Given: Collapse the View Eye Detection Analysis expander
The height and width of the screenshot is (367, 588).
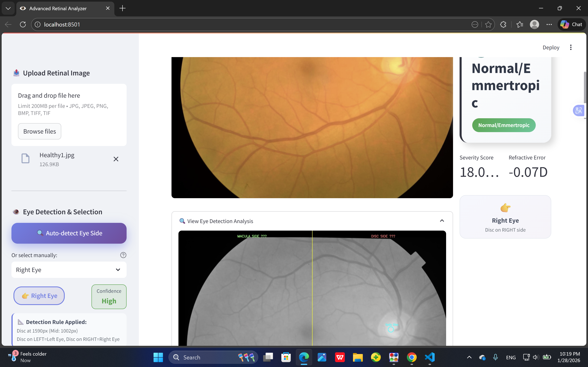Looking at the screenshot, I should 442,221.
